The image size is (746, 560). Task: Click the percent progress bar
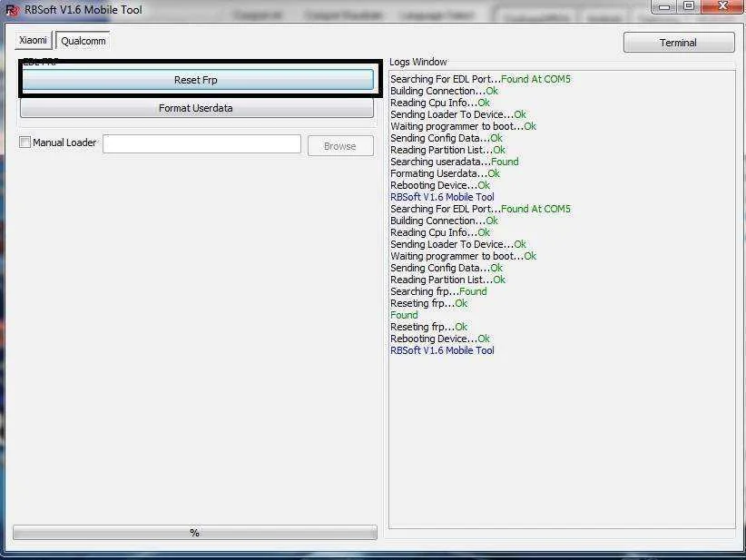click(194, 533)
